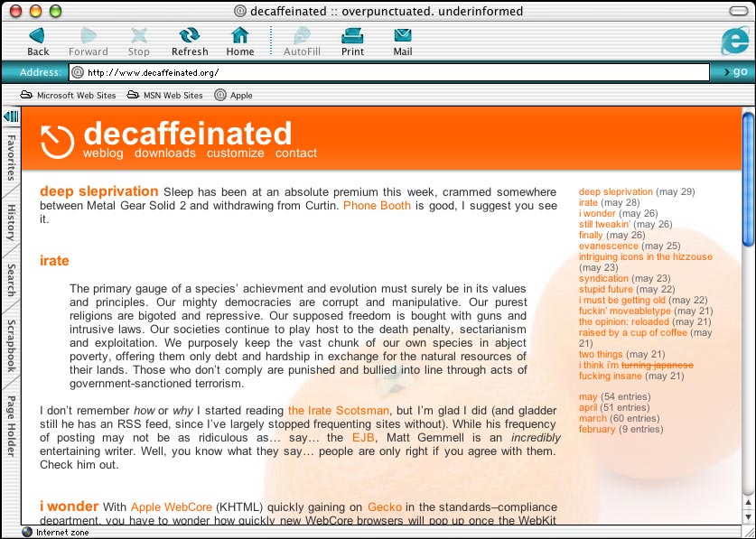Open the contact navigation item

(x=296, y=153)
